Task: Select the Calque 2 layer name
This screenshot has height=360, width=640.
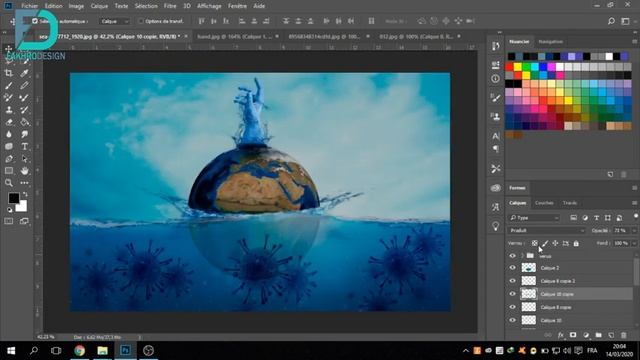Action: [550, 268]
